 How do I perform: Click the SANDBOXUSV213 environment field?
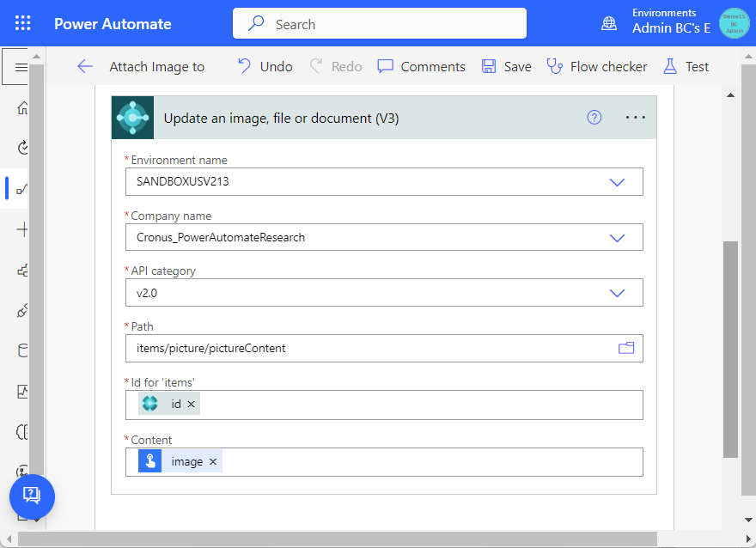[384, 182]
